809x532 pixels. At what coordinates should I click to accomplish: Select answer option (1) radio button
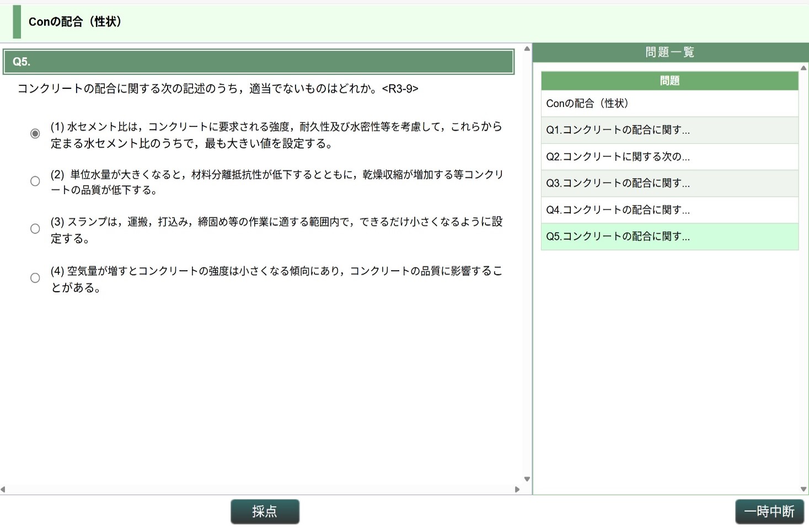[x=35, y=133]
